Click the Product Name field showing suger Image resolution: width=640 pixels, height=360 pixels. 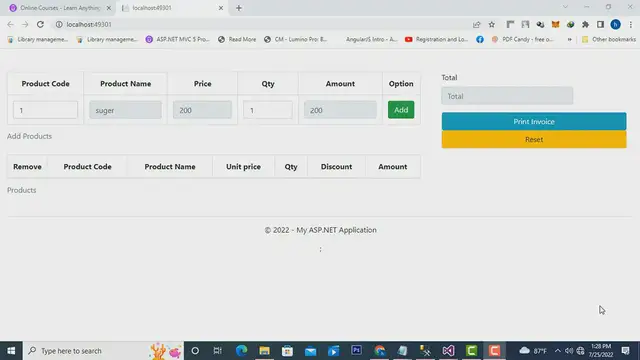125,110
